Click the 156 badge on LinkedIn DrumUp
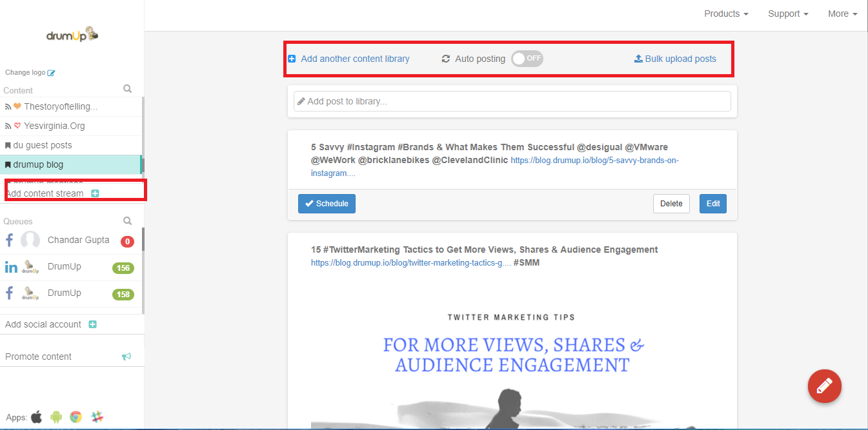This screenshot has height=430, width=868. (x=123, y=268)
